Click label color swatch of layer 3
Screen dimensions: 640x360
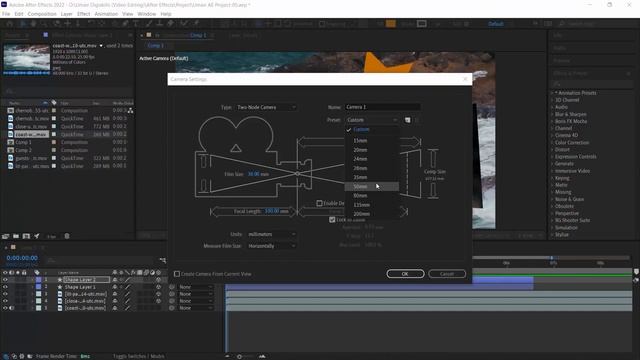[x=38, y=294]
